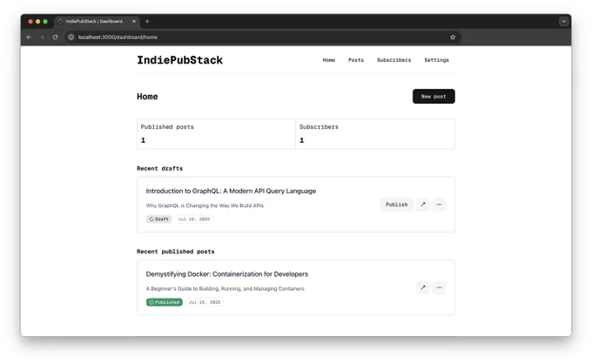The width and height of the screenshot is (592, 364).
Task: Open the Docker post's external link arrow
Action: coord(423,287)
